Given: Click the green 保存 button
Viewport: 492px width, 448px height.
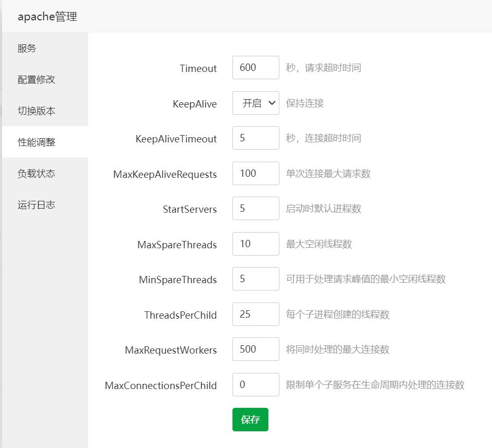Looking at the screenshot, I should pos(250,419).
